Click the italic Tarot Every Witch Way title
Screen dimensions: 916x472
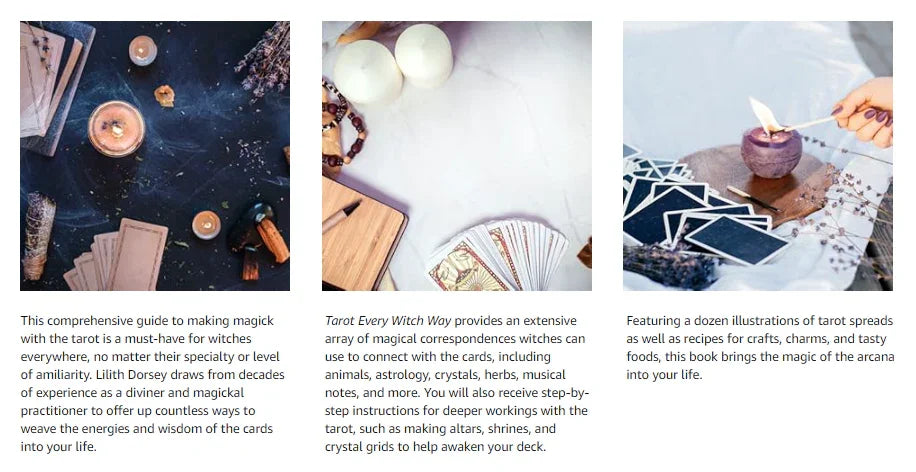[x=388, y=321]
